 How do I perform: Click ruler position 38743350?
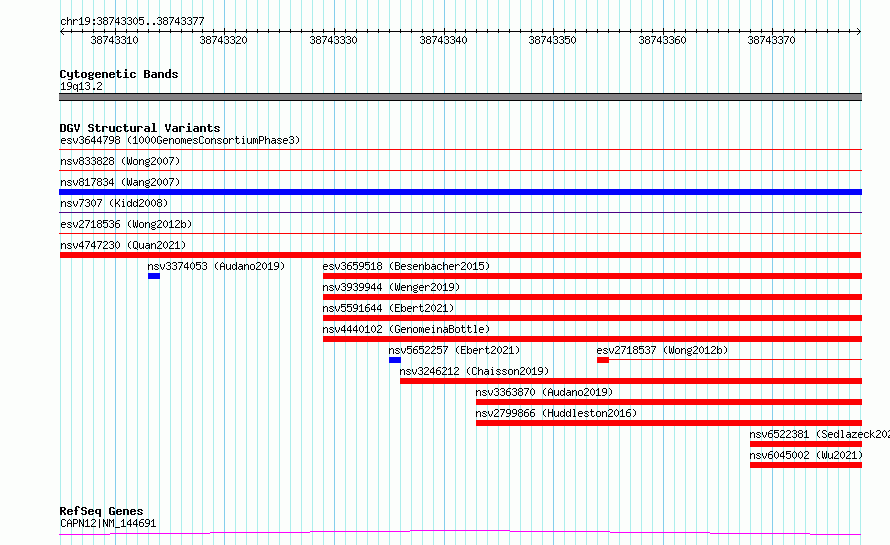pyautogui.click(x=552, y=40)
